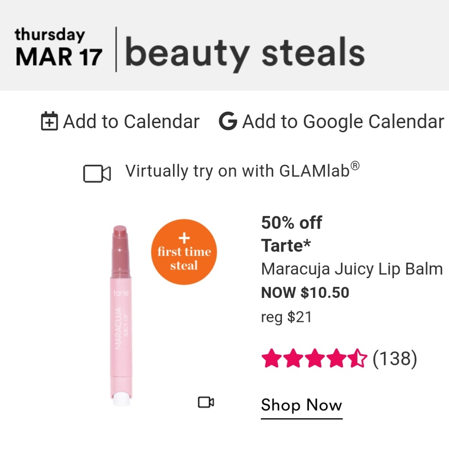Open the Add to Calendar link

131,122
